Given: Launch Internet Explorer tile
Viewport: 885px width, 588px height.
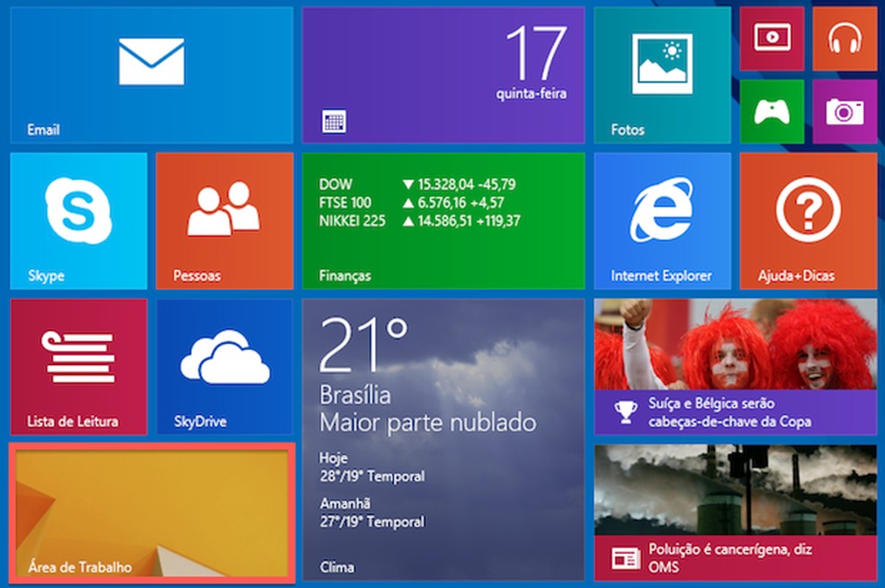Looking at the screenshot, I should click(x=662, y=220).
